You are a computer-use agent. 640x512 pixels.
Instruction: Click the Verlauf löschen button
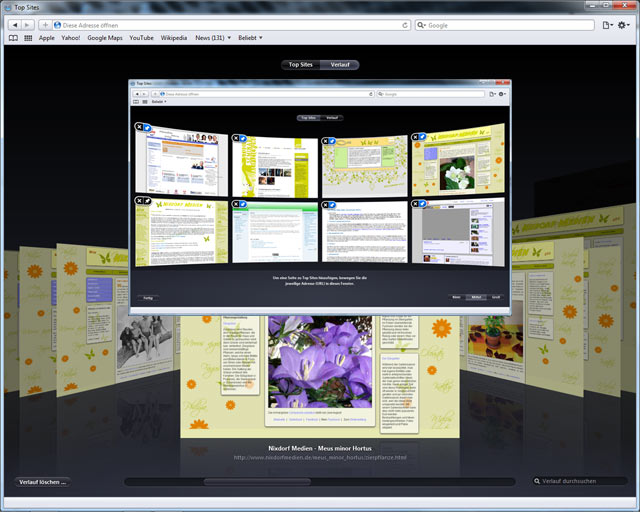click(43, 482)
